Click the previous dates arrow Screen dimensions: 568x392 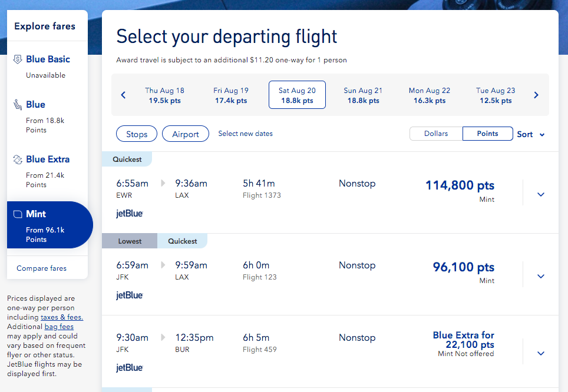point(123,94)
